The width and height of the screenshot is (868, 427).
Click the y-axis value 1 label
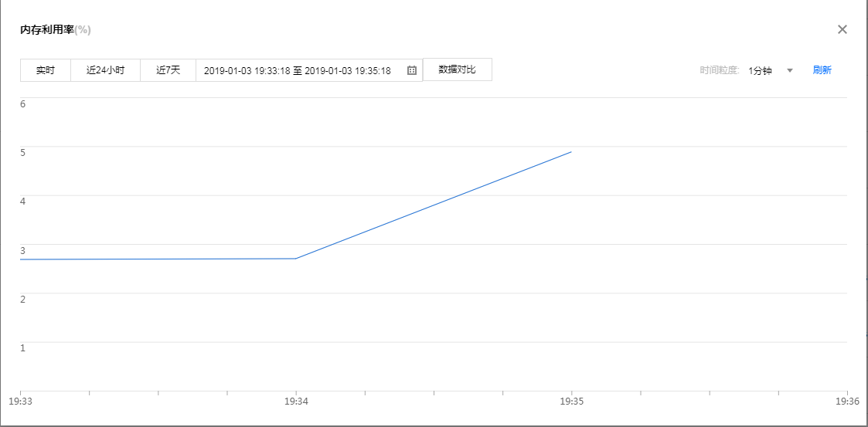pyautogui.click(x=23, y=347)
